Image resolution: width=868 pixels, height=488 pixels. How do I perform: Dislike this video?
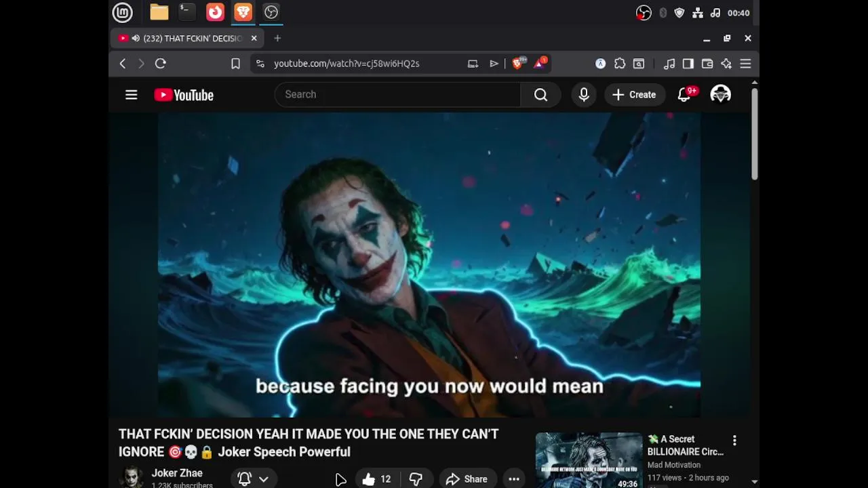416,479
